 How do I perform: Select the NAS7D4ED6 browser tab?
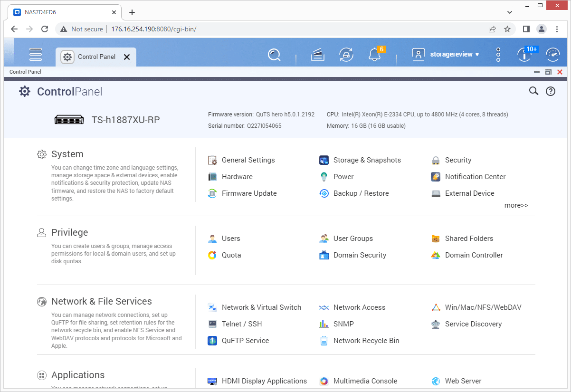coord(65,13)
